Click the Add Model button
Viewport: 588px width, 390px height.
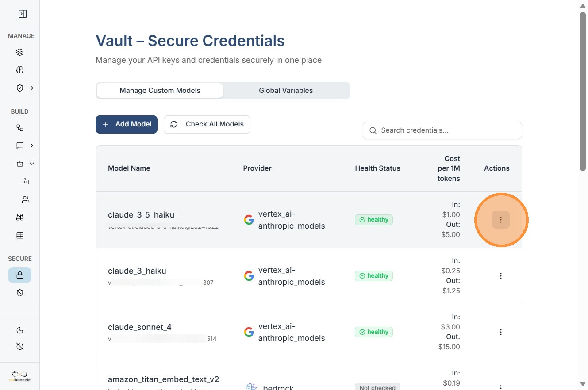pyautogui.click(x=127, y=124)
